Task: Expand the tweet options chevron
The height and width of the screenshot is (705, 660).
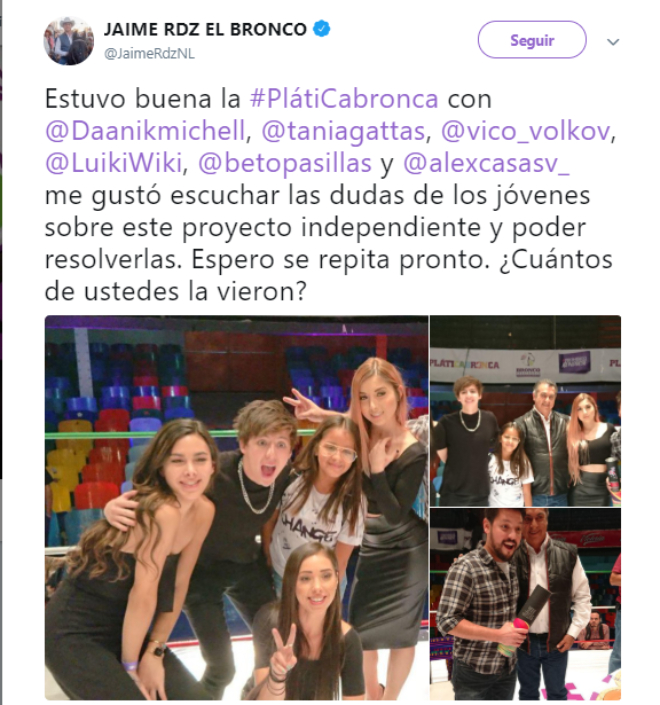Action: tap(613, 42)
